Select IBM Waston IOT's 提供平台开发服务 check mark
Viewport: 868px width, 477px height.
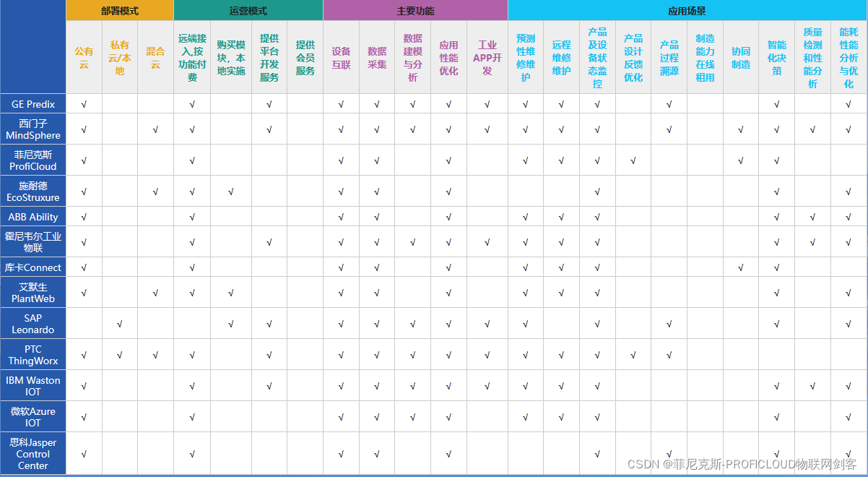click(x=269, y=387)
